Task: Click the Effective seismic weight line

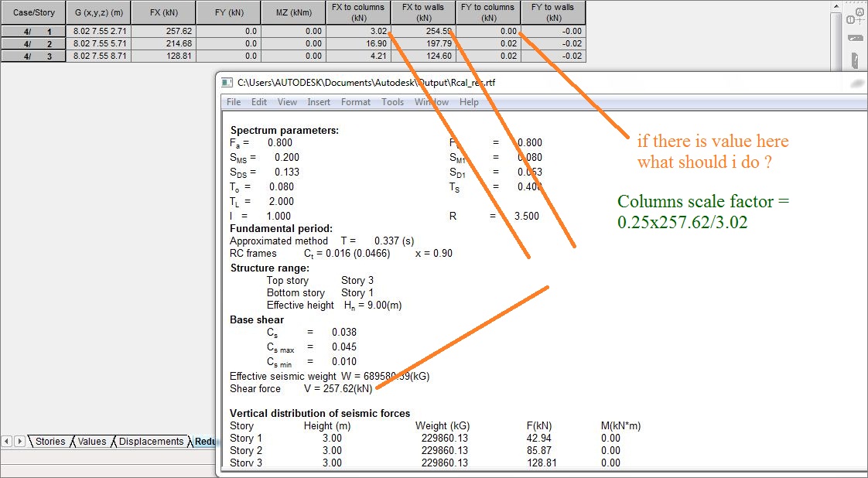Action: 330,376
